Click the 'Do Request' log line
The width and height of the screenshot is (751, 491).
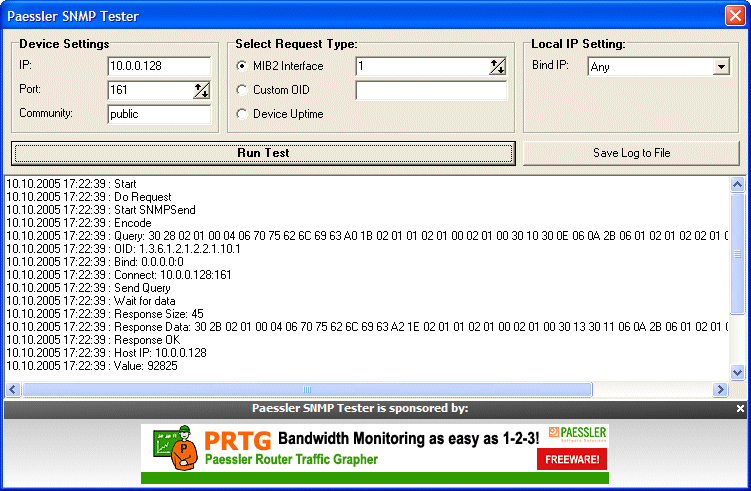coord(89,197)
